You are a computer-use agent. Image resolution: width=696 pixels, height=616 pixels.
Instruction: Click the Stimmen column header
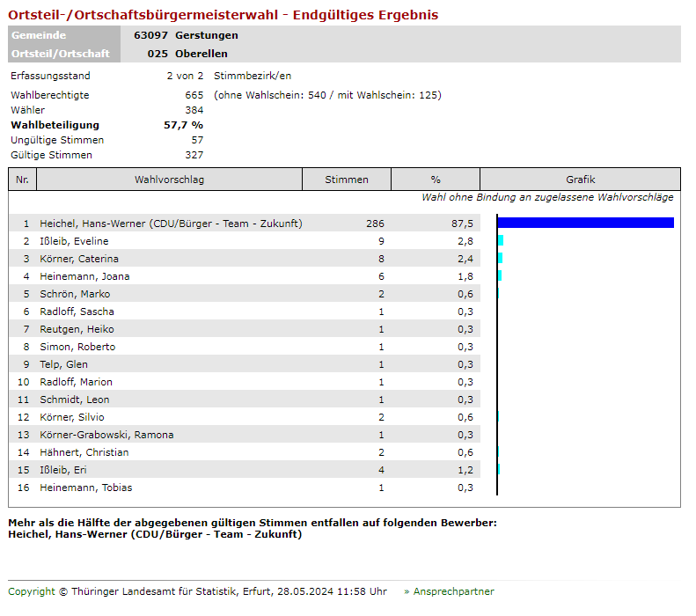[347, 180]
